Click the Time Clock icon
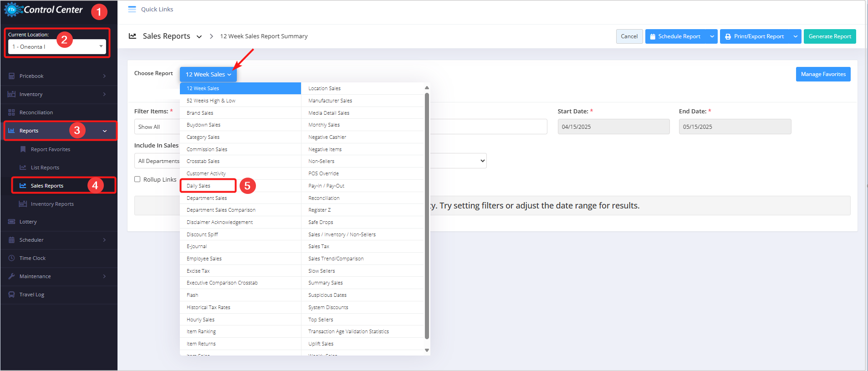 point(11,258)
